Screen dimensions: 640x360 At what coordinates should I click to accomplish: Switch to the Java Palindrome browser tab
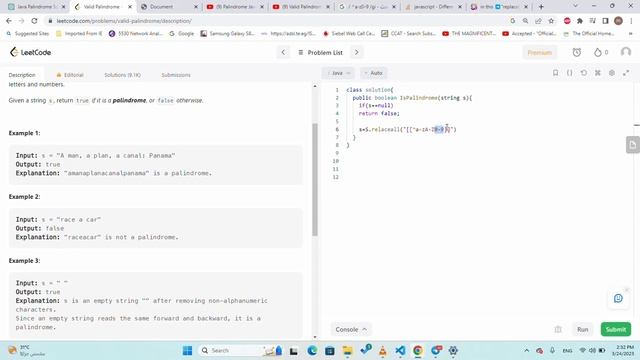(36, 7)
